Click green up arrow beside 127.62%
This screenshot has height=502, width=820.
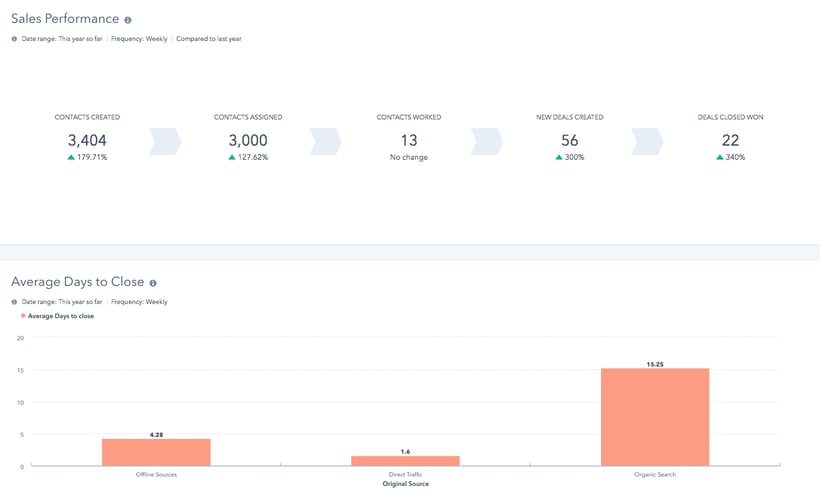click(x=232, y=157)
